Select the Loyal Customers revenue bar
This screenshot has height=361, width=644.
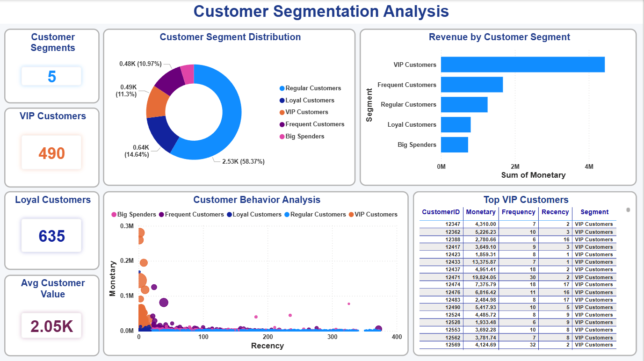coord(456,125)
